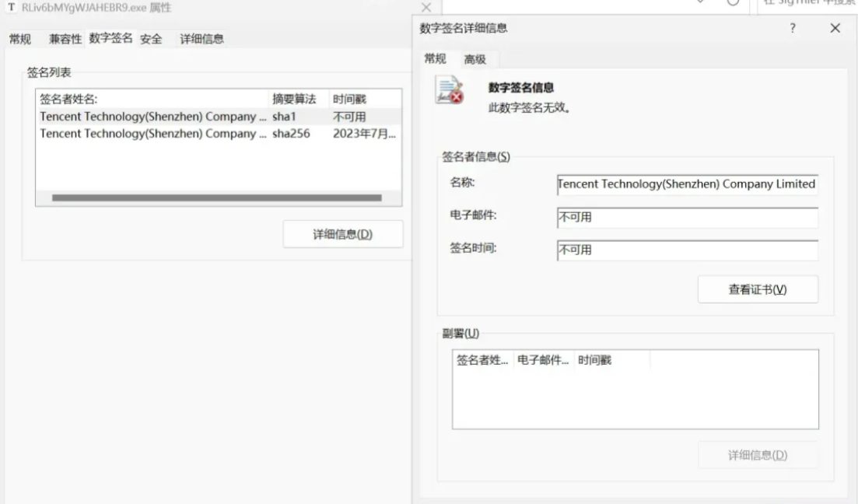Close the 数字签名详细信息 dialog
The width and height of the screenshot is (858, 504).
coord(835,28)
